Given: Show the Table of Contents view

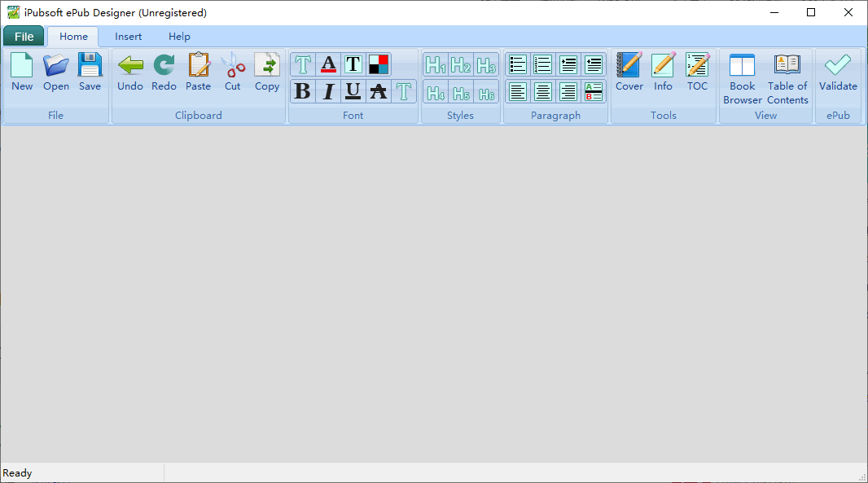Looking at the screenshot, I should pyautogui.click(x=787, y=79).
